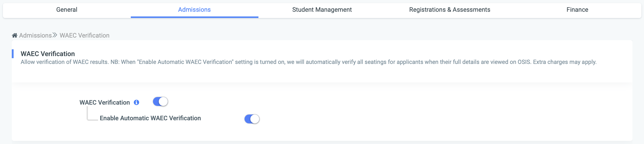Go to Registrations & Assessments tab
This screenshot has height=144, width=644.
coord(450,10)
